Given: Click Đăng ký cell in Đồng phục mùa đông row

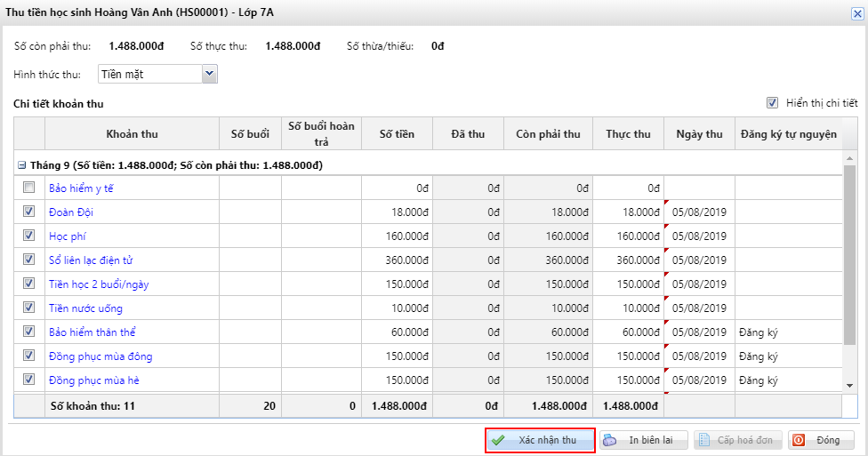Looking at the screenshot, I should (x=788, y=356).
